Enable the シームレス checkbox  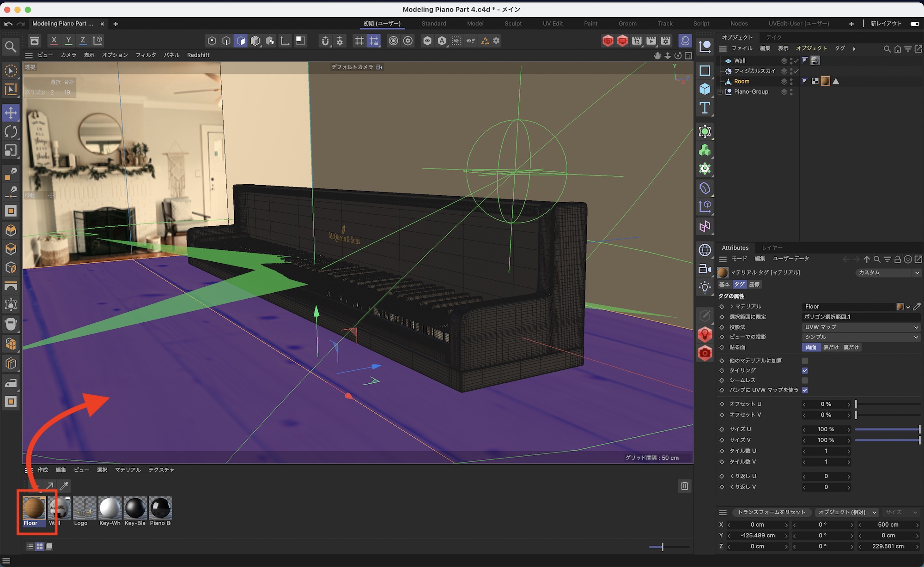805,380
